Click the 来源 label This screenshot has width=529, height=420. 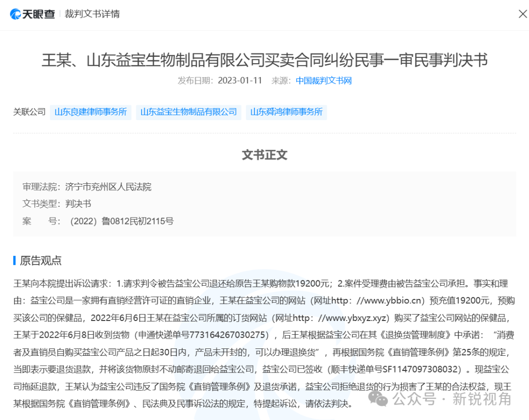tap(281, 81)
